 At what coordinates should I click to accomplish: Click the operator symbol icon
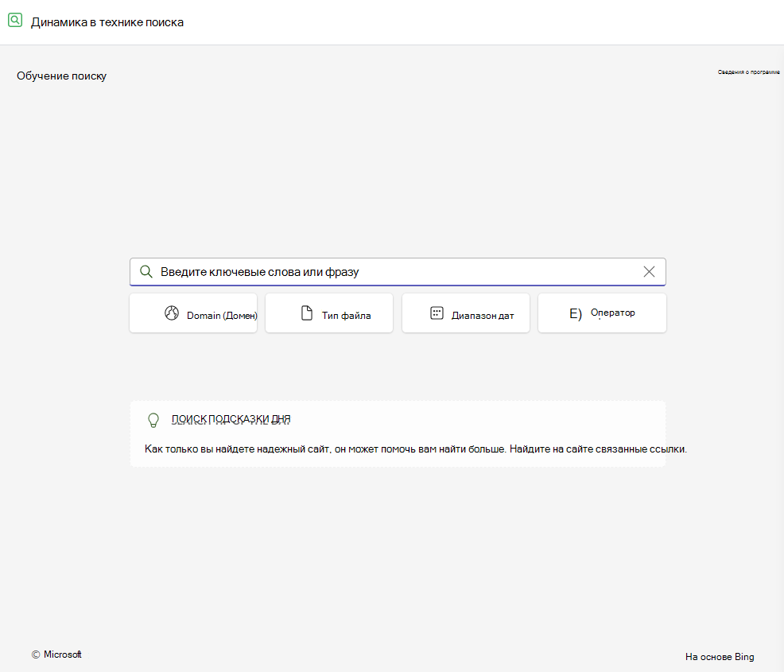point(575,313)
